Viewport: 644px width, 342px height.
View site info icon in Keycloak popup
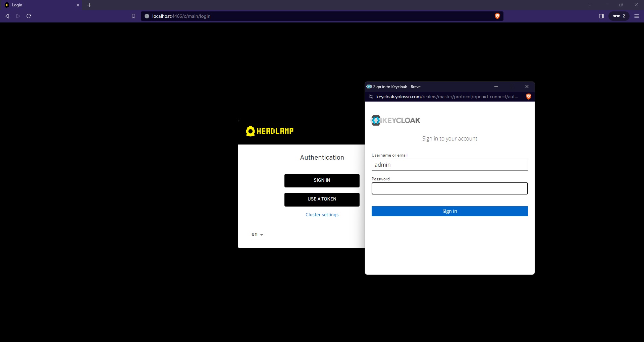coord(371,97)
